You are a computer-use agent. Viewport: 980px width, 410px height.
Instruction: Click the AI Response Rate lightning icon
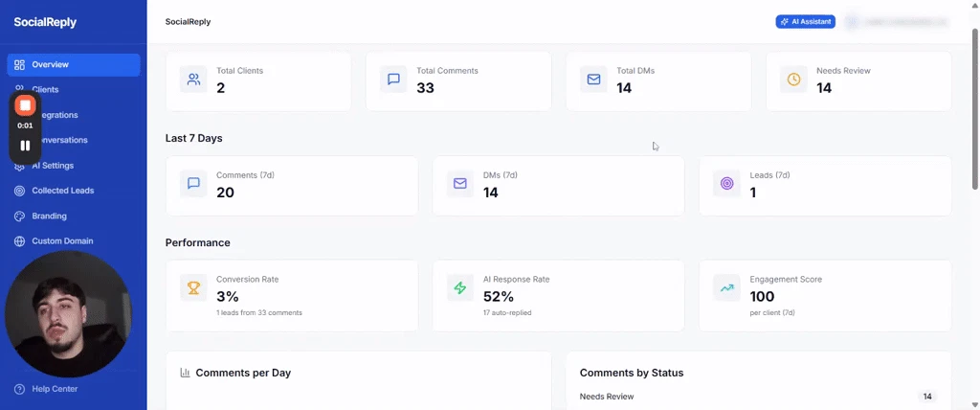coord(460,288)
